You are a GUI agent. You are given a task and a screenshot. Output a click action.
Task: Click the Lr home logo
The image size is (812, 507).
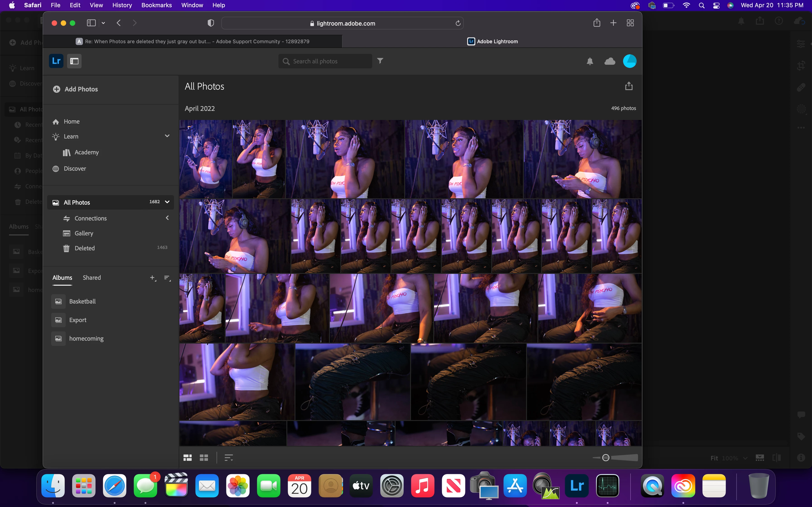tap(56, 61)
